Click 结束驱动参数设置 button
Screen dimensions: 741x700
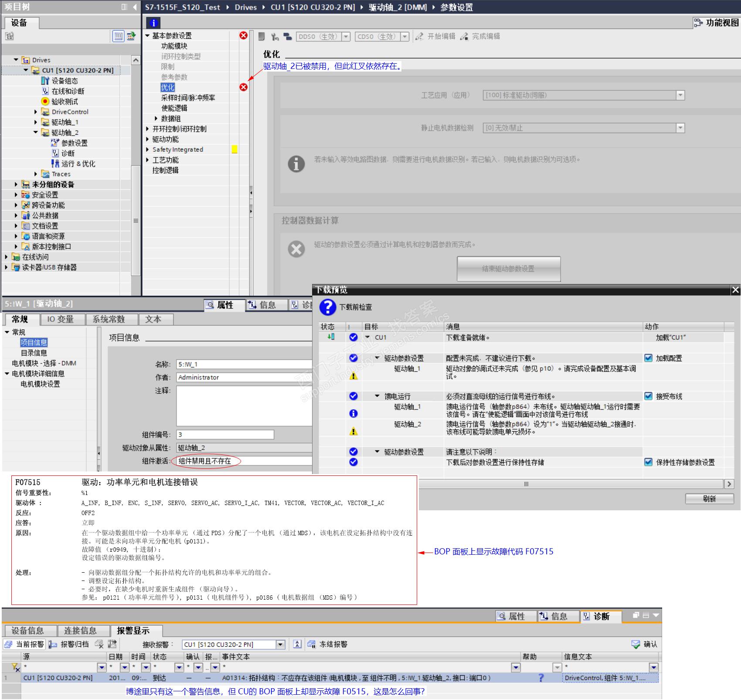tap(509, 269)
